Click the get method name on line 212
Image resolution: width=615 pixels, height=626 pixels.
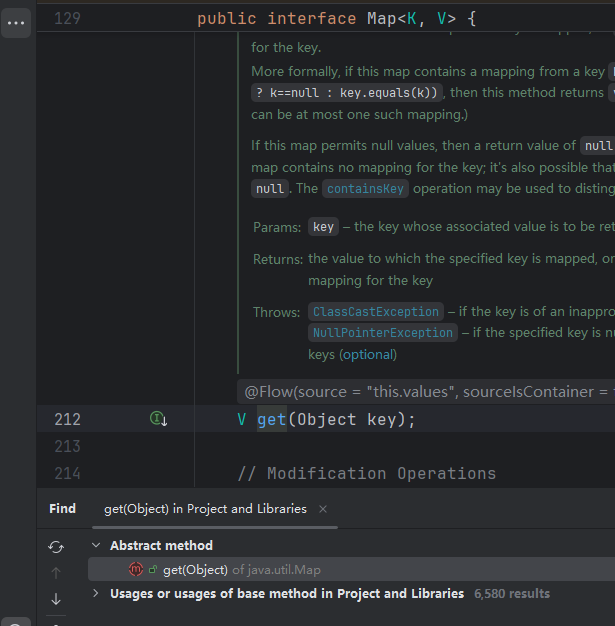tap(272, 419)
